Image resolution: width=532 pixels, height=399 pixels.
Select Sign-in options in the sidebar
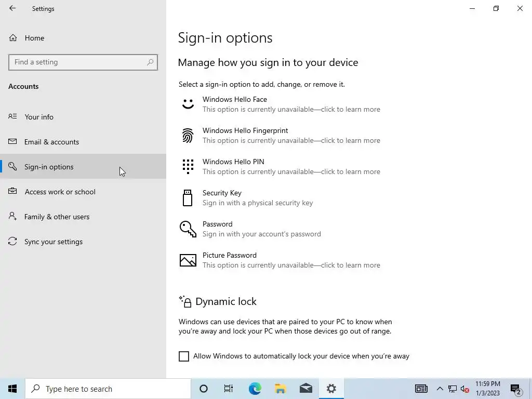click(83, 167)
